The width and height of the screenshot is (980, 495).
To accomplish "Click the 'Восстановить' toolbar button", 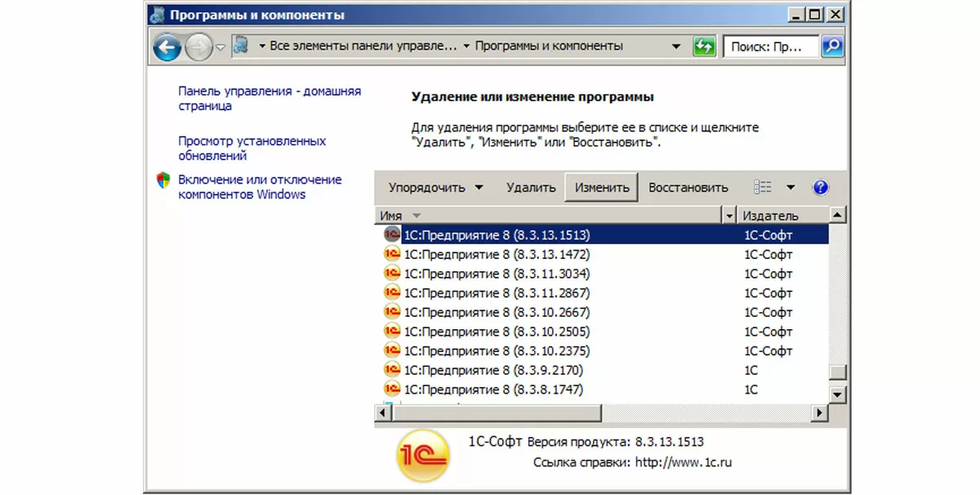I will 688,187.
